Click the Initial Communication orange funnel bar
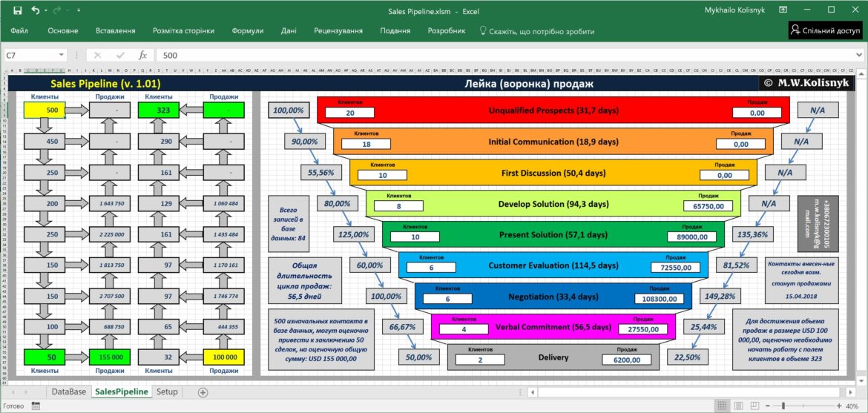 553,142
